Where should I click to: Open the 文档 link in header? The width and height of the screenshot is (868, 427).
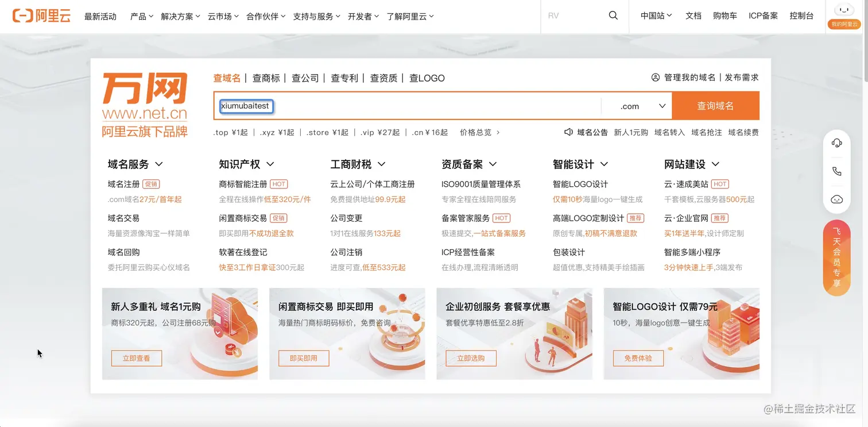[693, 16]
